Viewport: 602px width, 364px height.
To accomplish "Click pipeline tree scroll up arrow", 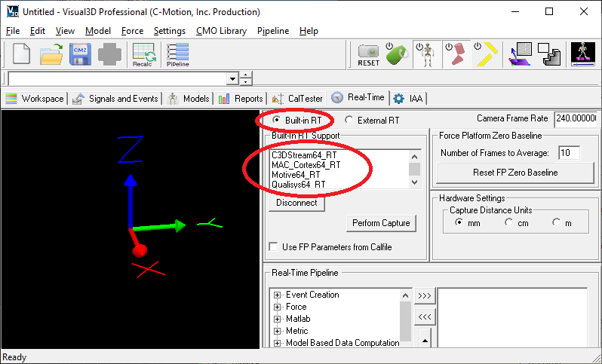I will point(405,295).
